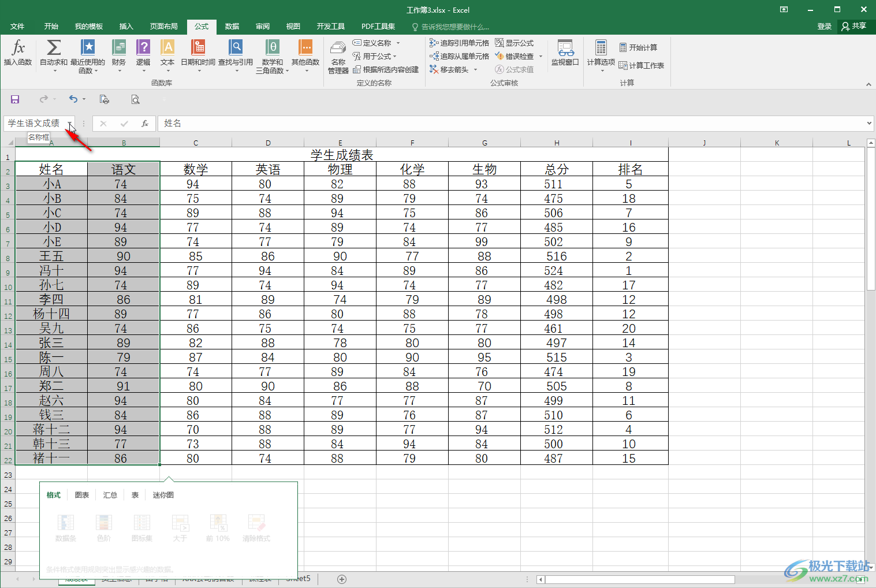Click Calculate Now (开始计算)
This screenshot has height=588, width=876.
638,47
